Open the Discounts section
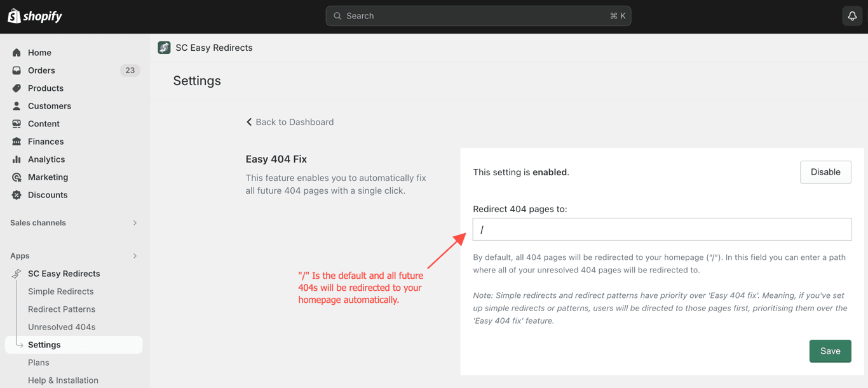The height and width of the screenshot is (388, 868). [46, 194]
